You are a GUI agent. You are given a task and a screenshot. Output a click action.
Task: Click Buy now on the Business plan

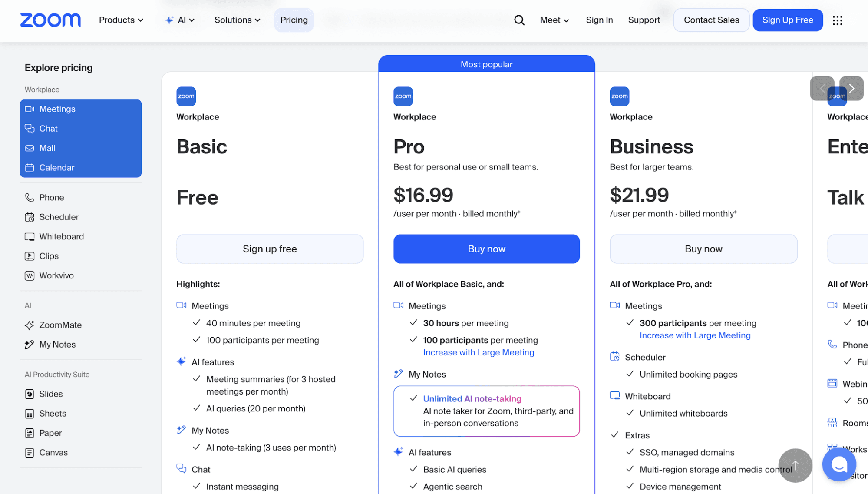click(703, 249)
